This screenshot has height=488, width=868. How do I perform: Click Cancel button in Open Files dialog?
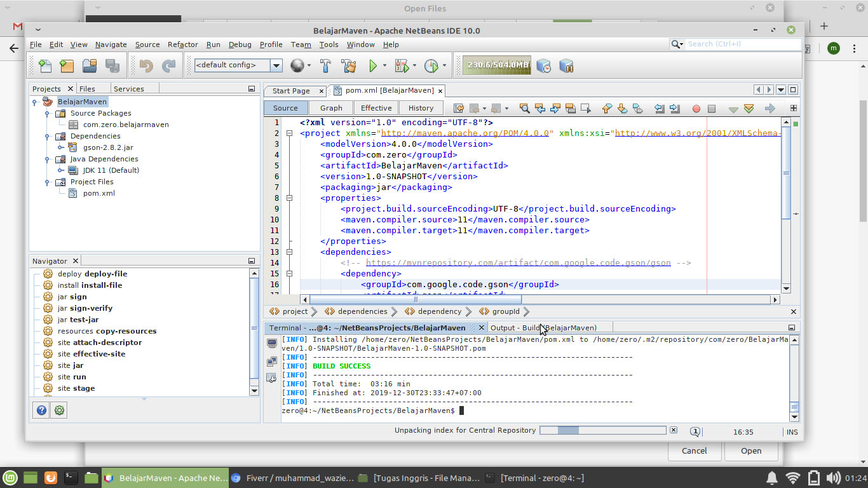coord(694,451)
